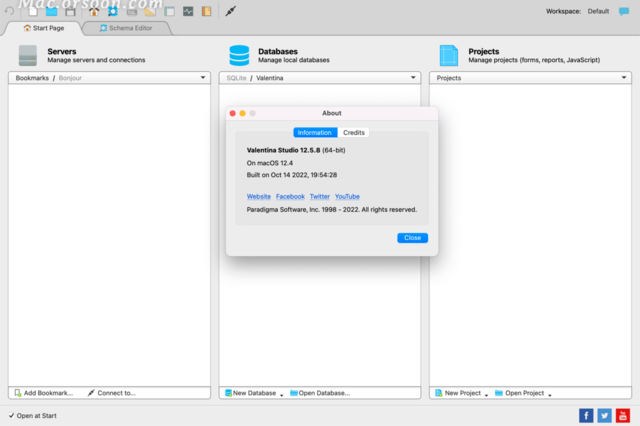Screen dimensions: 640x426
Task: Click the activity monitor waveform toolbar icon
Action: coord(188,11)
